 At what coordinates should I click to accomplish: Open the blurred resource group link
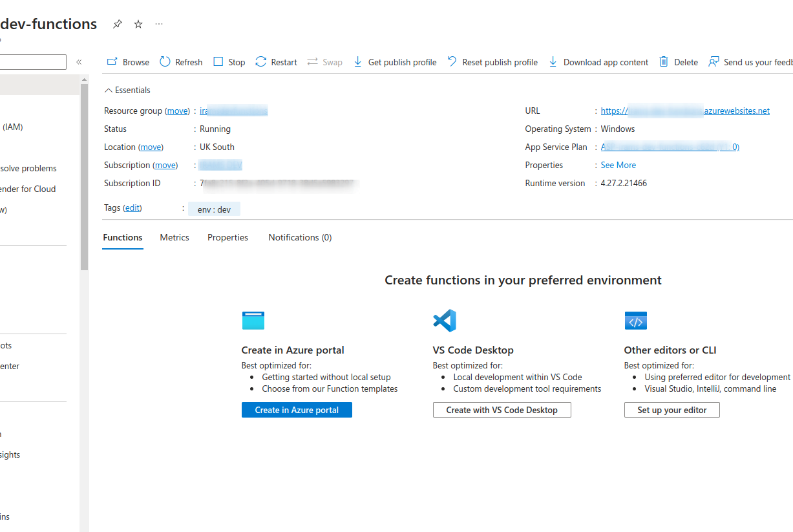coord(233,111)
